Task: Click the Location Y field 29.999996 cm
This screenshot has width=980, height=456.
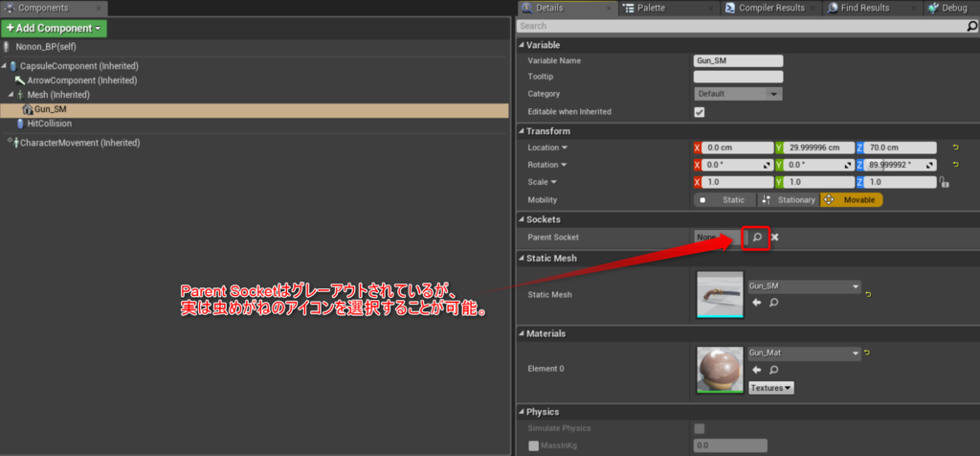Action: coord(818,148)
